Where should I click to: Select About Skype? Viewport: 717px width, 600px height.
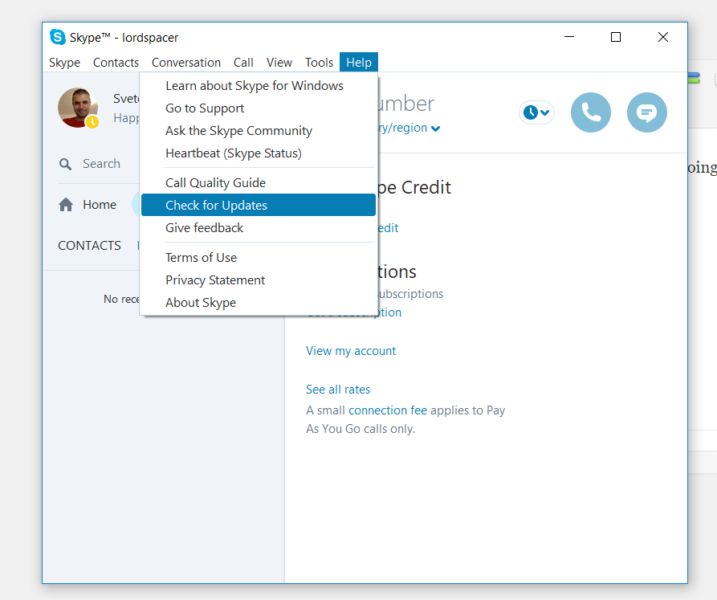coord(258,302)
